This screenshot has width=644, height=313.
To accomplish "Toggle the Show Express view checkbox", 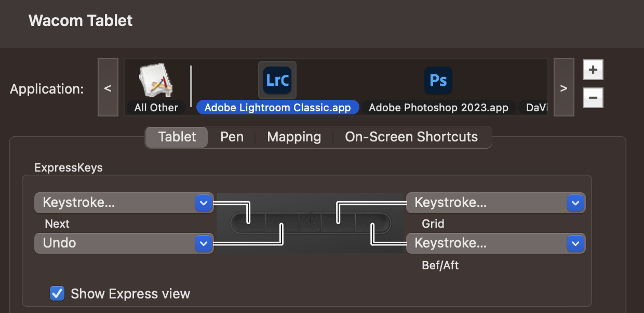I will pos(57,293).
